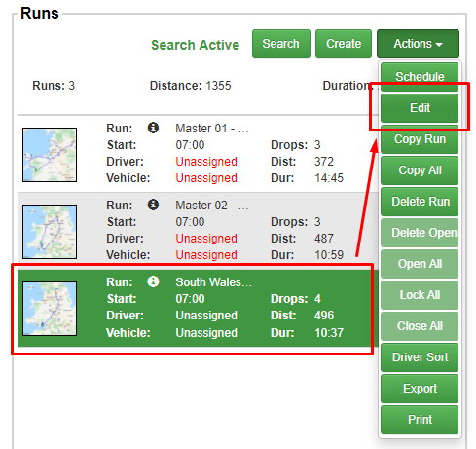This screenshot has height=449, width=476.
Task: Click info icon for Master 02 run
Action: [x=153, y=205]
